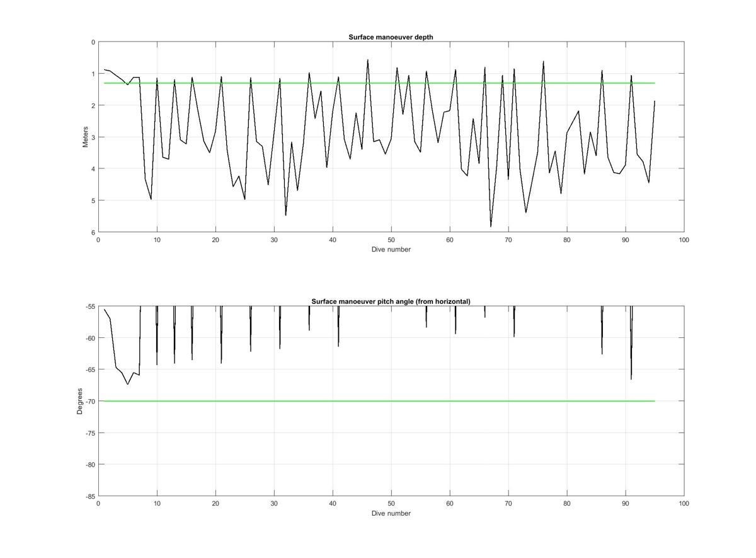
Task: Select the "Degrees" y-axis label
Action: click(x=80, y=401)
